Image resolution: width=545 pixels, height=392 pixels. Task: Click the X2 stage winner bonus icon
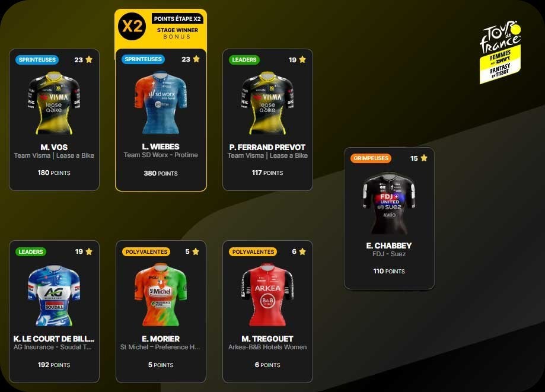tap(132, 27)
